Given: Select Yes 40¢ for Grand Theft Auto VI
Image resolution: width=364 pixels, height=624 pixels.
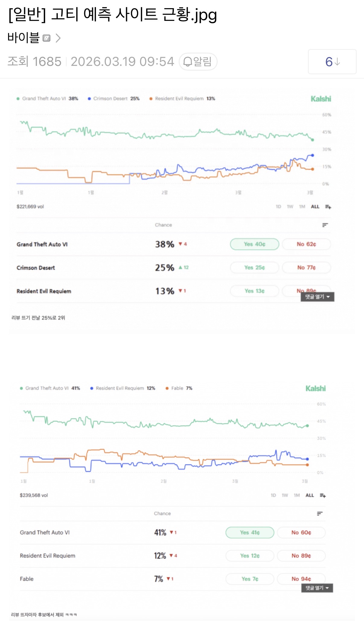Looking at the screenshot, I should point(254,244).
